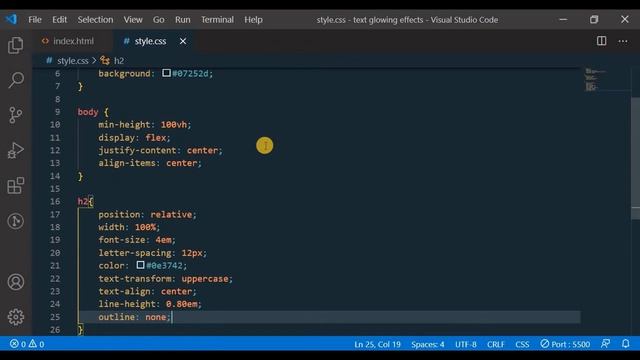Viewport: 640px width, 360px height.
Task: Select the style.css tab
Action: pyautogui.click(x=150, y=41)
